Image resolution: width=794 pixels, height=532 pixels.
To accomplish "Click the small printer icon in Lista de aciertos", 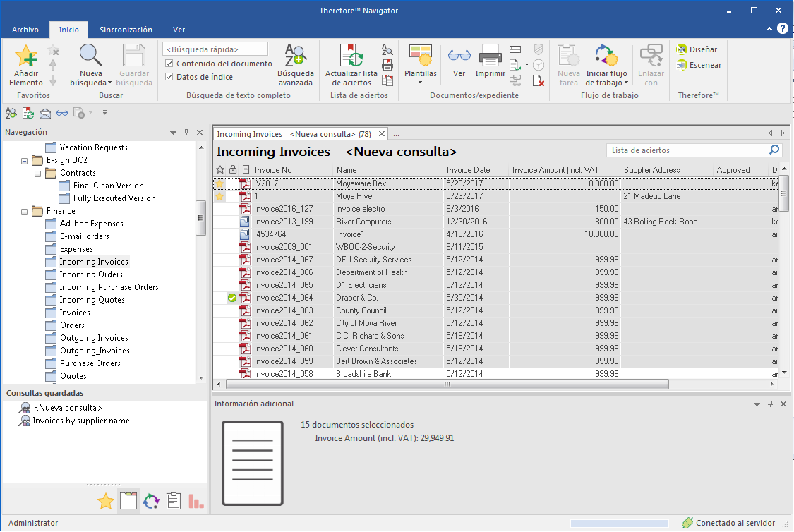I will [x=387, y=65].
